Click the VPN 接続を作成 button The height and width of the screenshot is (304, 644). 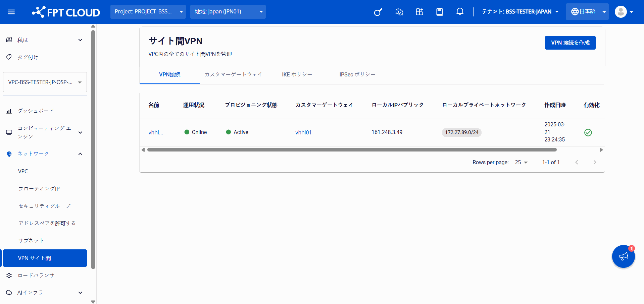[570, 43]
